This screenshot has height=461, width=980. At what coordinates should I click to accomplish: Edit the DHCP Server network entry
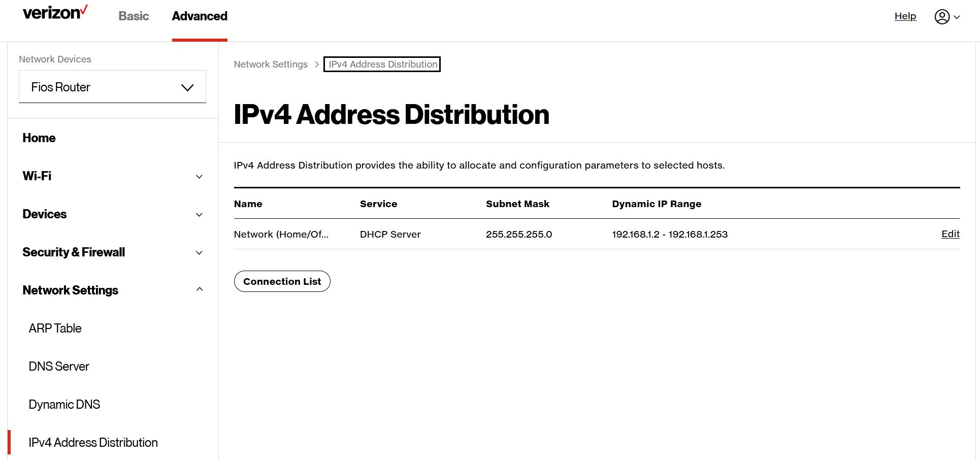click(x=950, y=234)
